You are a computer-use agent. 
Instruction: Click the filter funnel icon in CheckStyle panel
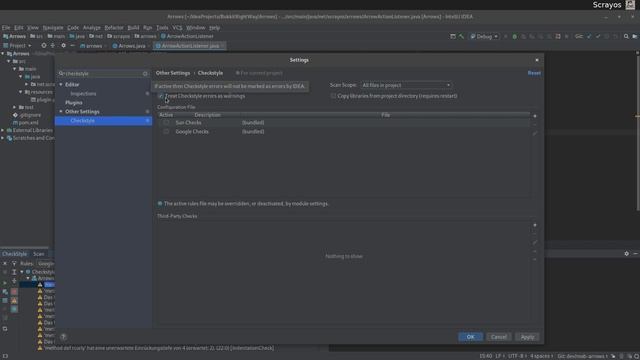(14, 264)
